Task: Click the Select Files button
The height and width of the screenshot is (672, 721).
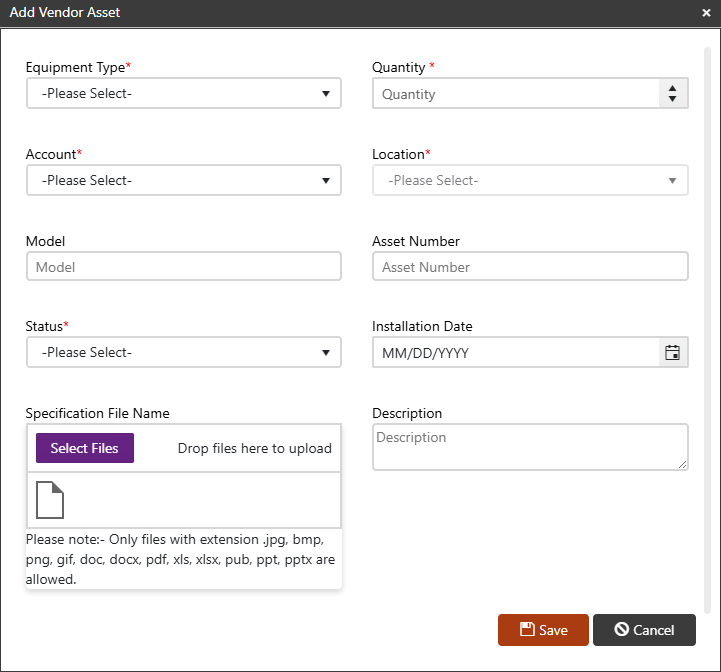Action: point(85,448)
